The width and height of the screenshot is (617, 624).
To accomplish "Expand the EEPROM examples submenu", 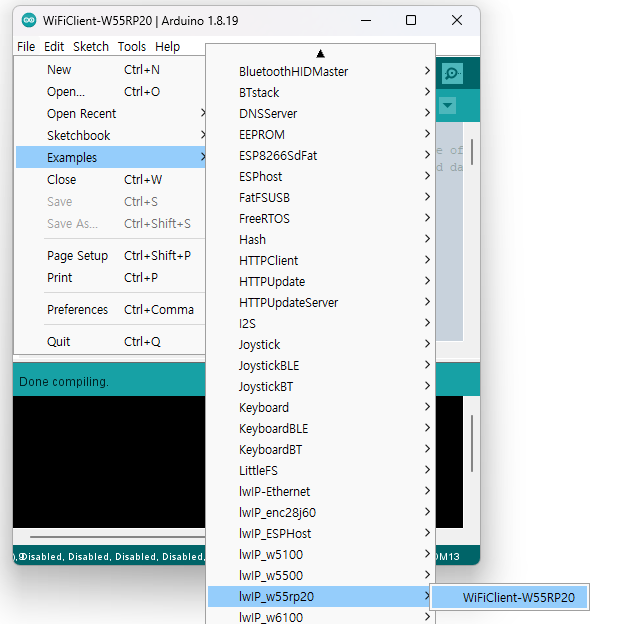I will 321,135.
